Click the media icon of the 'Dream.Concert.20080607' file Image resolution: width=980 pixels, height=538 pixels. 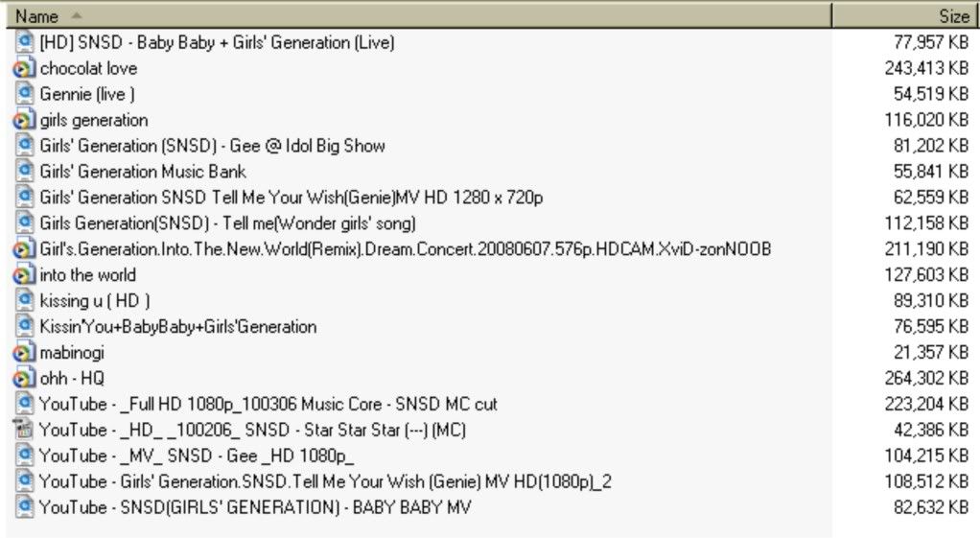(24, 248)
